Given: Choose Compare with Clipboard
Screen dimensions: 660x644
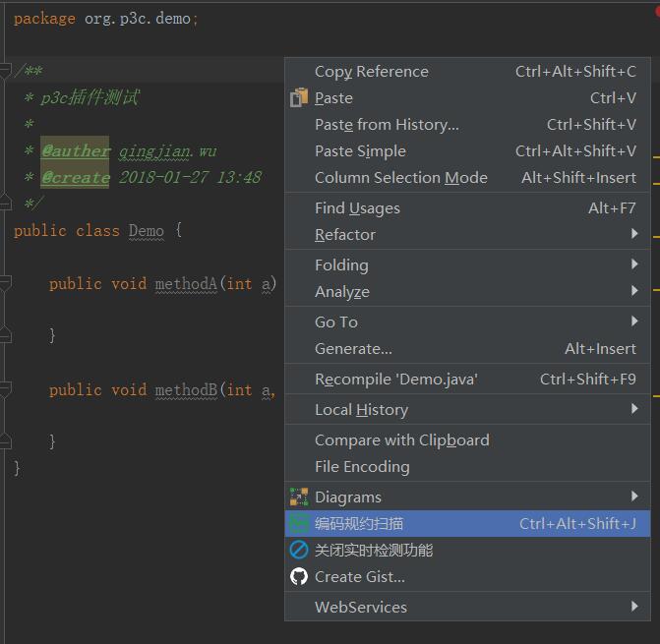Looking at the screenshot, I should (x=467, y=440).
